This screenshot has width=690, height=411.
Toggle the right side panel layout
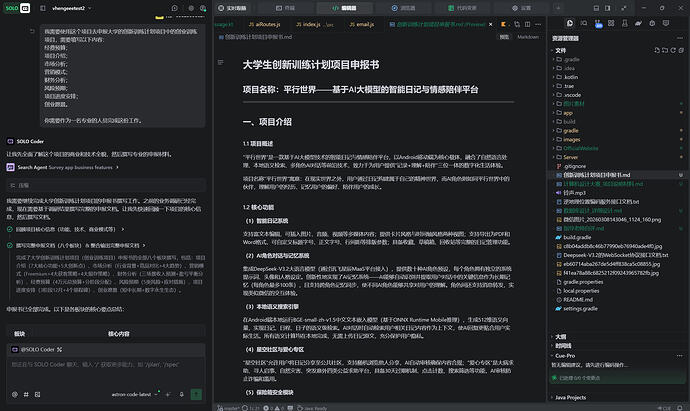click(x=608, y=8)
